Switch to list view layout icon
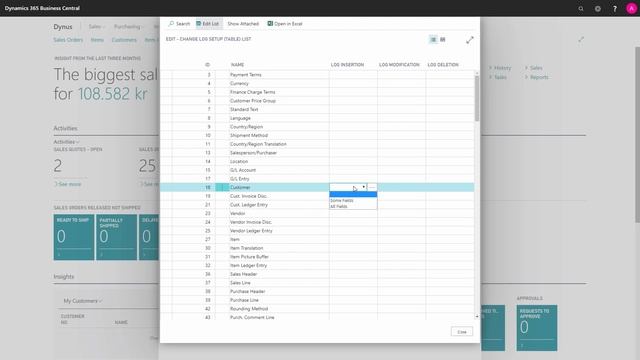The height and width of the screenshot is (360, 640). 433,40
